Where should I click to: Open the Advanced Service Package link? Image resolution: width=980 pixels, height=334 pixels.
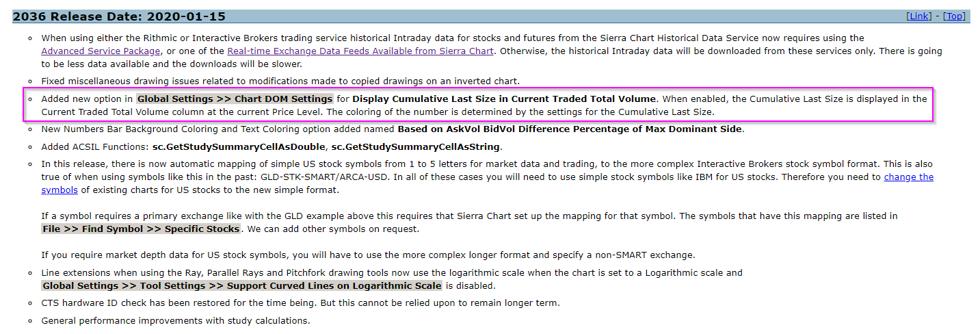pyautogui.click(x=101, y=51)
